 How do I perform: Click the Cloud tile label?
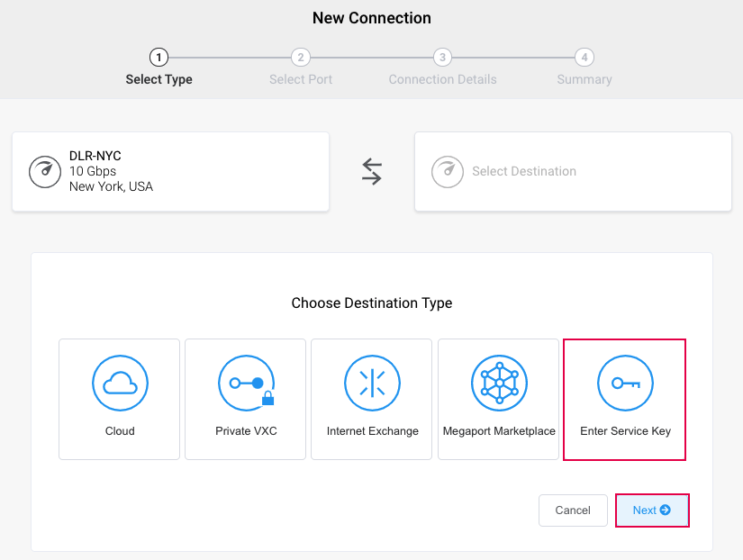pos(120,431)
